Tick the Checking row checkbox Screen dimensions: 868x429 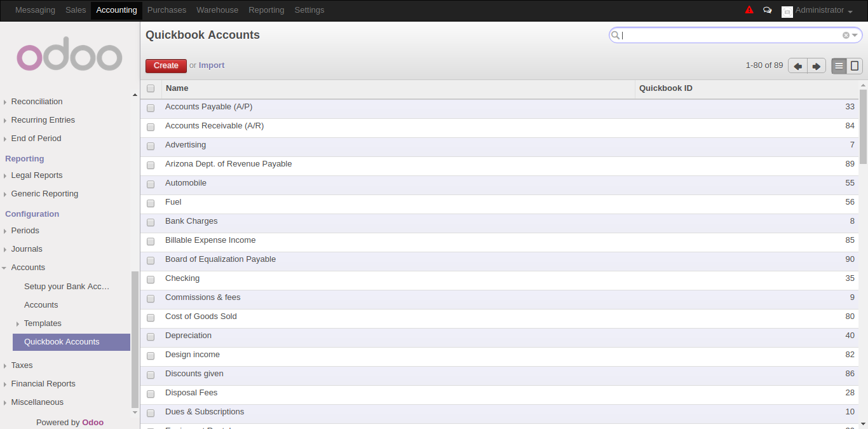point(151,280)
